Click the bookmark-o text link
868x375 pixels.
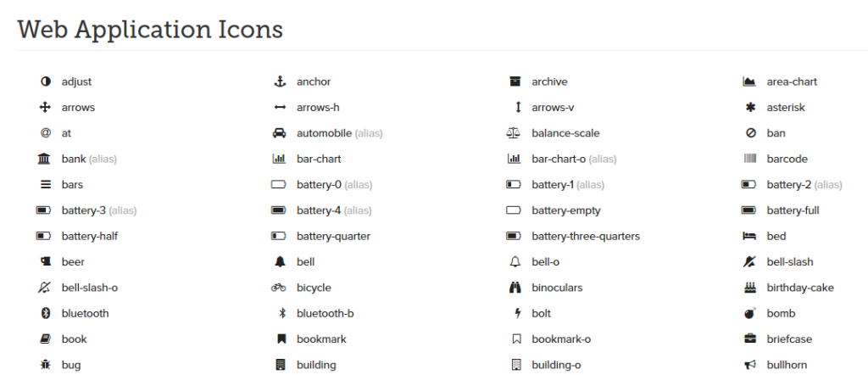tap(560, 339)
